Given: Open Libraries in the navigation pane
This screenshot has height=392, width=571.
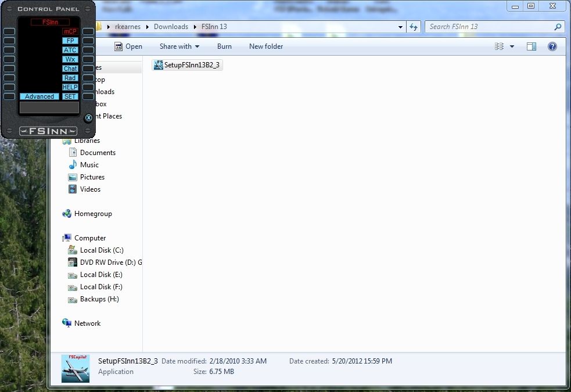Looking at the screenshot, I should pyautogui.click(x=87, y=141).
